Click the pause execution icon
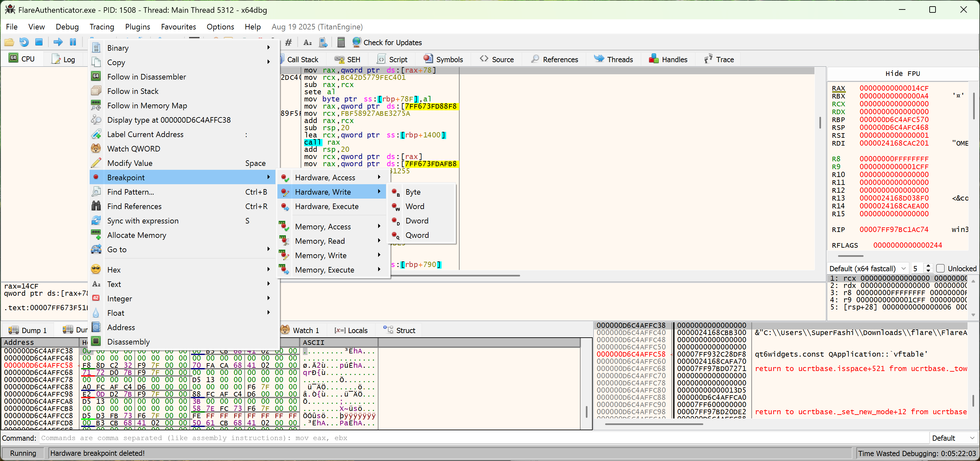The width and height of the screenshot is (980, 461). 73,42
